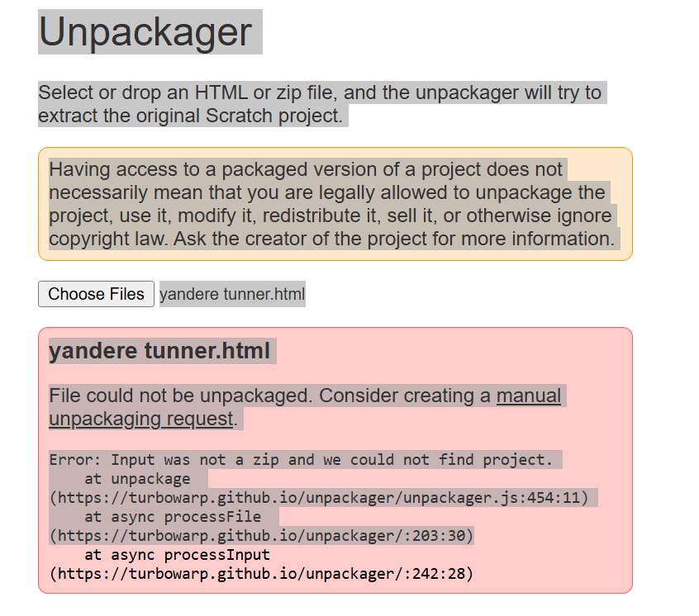Click the 'Having access to a packaged version' line
The image size is (699, 616).
[x=306, y=169]
